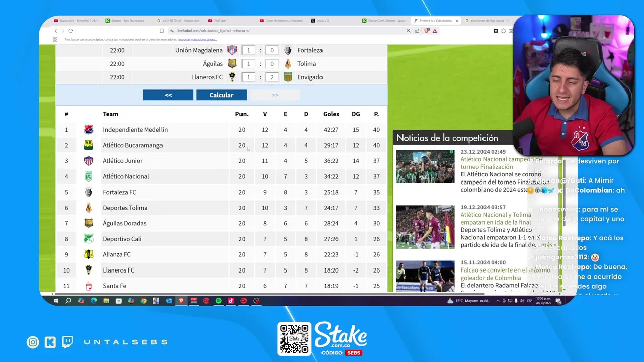Edit Llaneros FC home score field
Image resolution: width=644 pixels, height=362 pixels.
(248, 77)
